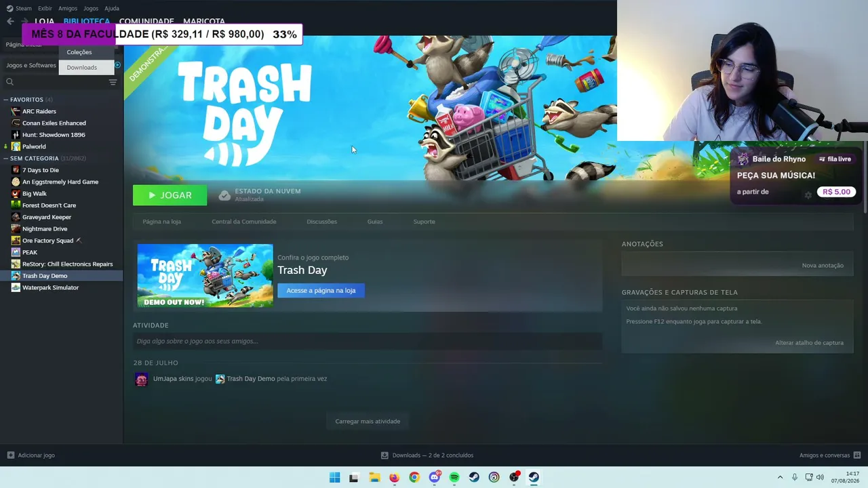Screen dimensions: 868x488
Task: Click Carregar mais atividade
Action: click(368, 422)
